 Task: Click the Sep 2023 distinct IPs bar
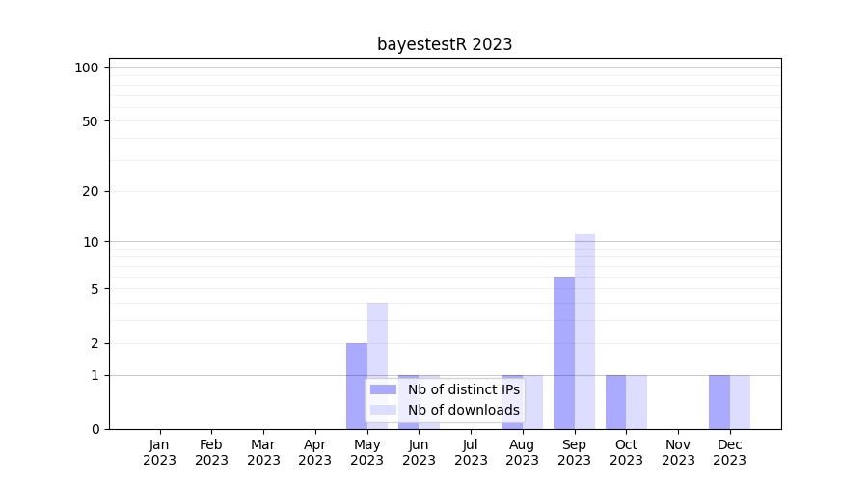point(564,352)
